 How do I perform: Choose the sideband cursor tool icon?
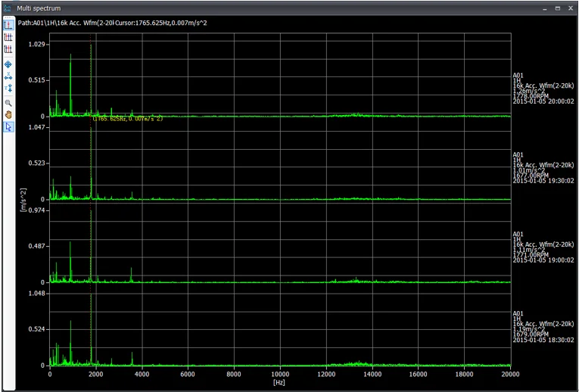[x=8, y=48]
